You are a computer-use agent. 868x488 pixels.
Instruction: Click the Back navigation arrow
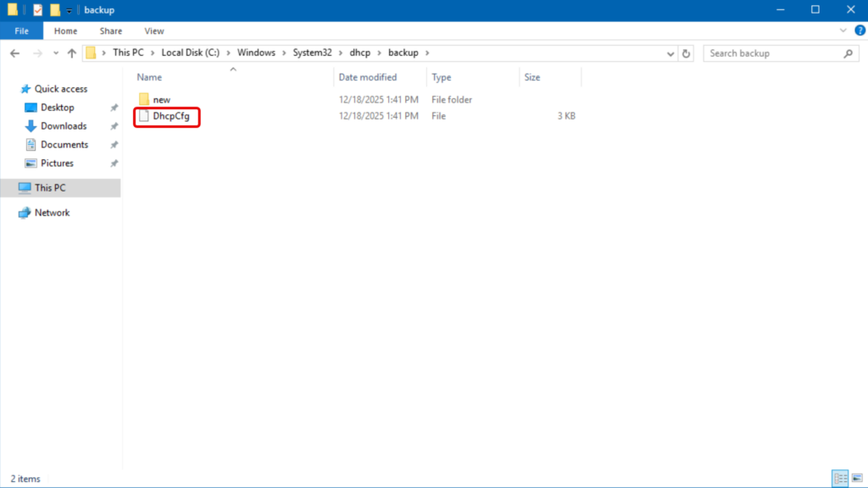pyautogui.click(x=15, y=53)
